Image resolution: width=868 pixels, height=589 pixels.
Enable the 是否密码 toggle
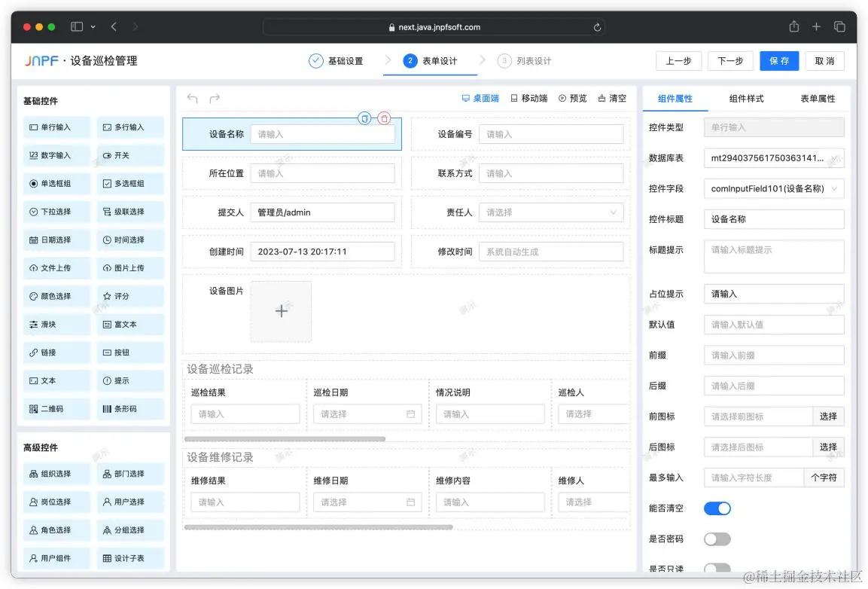point(717,539)
